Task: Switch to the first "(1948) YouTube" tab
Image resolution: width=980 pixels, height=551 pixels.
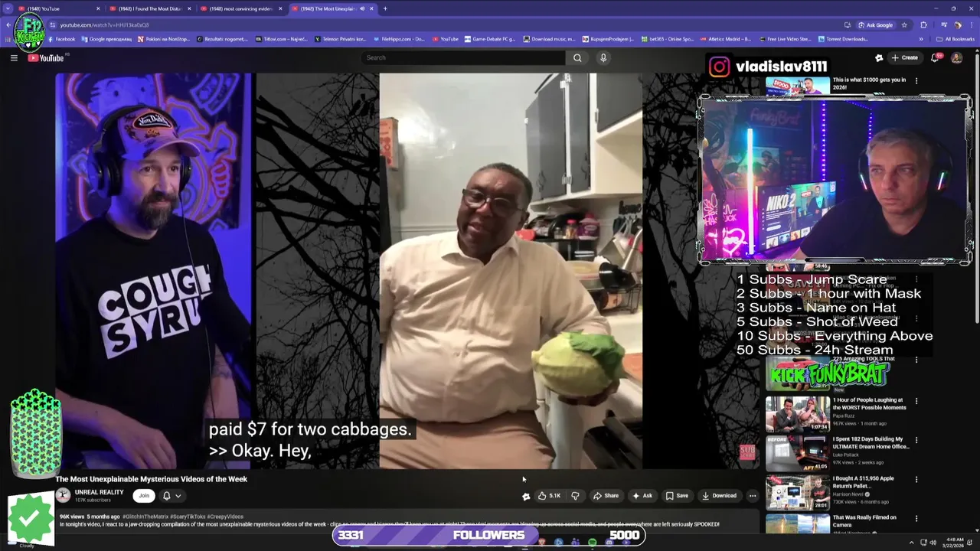Action: click(59, 8)
